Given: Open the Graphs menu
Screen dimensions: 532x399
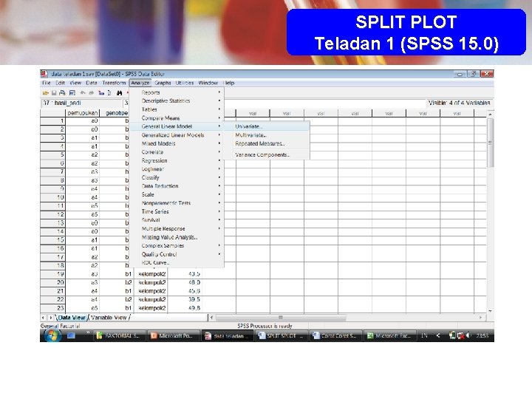Looking at the screenshot, I should coord(163,83).
